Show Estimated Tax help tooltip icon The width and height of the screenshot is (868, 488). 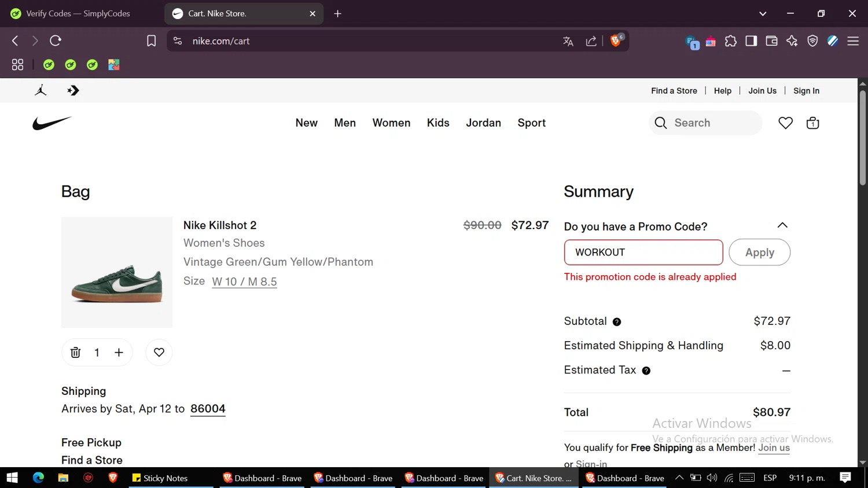tap(646, 371)
